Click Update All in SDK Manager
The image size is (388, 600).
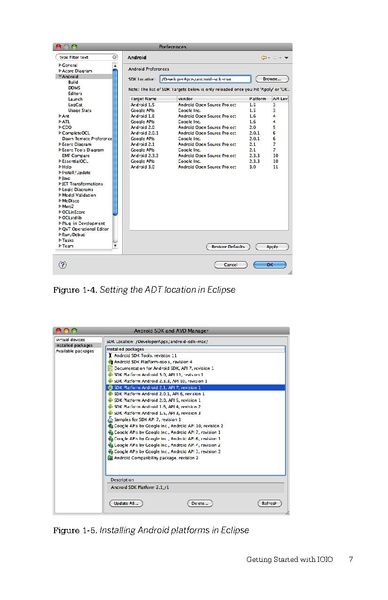(x=126, y=504)
